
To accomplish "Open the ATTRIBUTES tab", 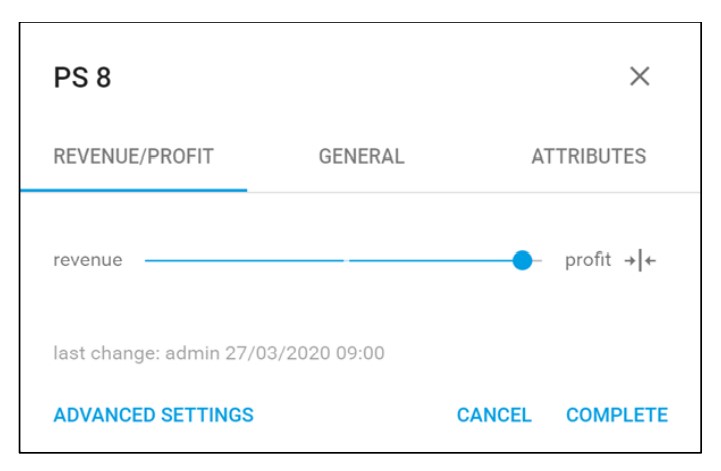I will click(589, 156).
